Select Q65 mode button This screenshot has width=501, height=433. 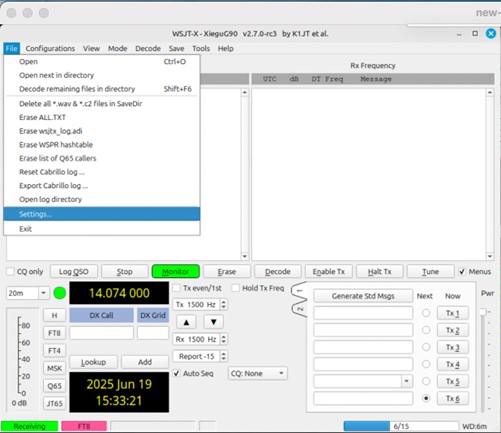point(54,386)
